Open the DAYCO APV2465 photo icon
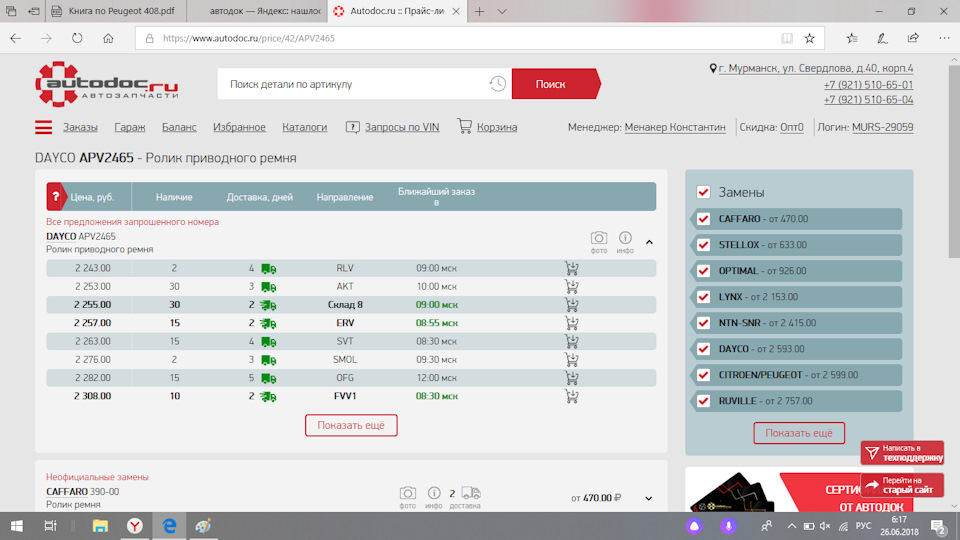This screenshot has height=540, width=960. (599, 238)
